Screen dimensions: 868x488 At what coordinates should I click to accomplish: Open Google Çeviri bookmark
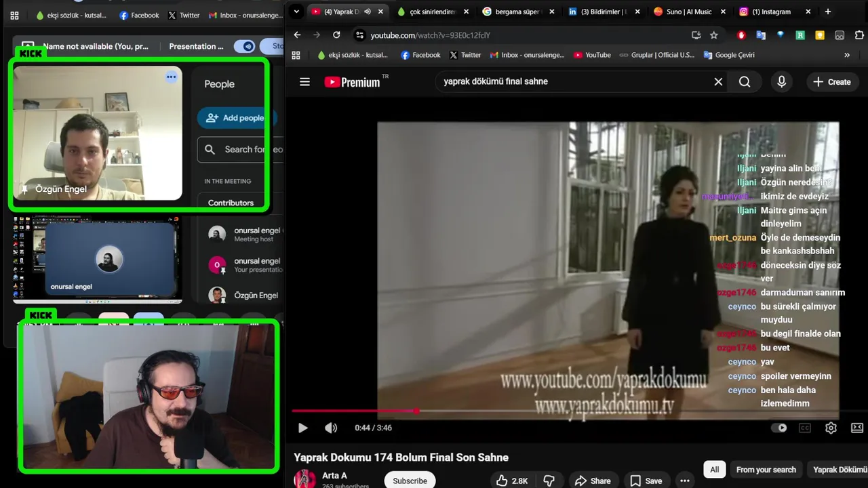[729, 55]
